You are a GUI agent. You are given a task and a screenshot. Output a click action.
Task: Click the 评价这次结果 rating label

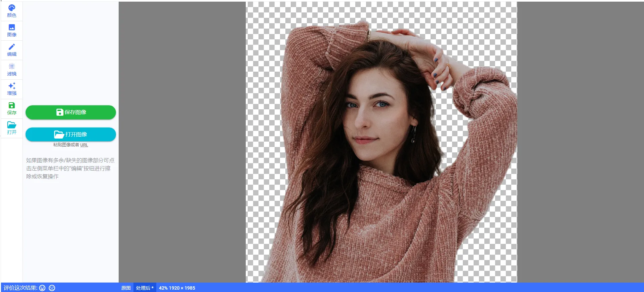20,288
